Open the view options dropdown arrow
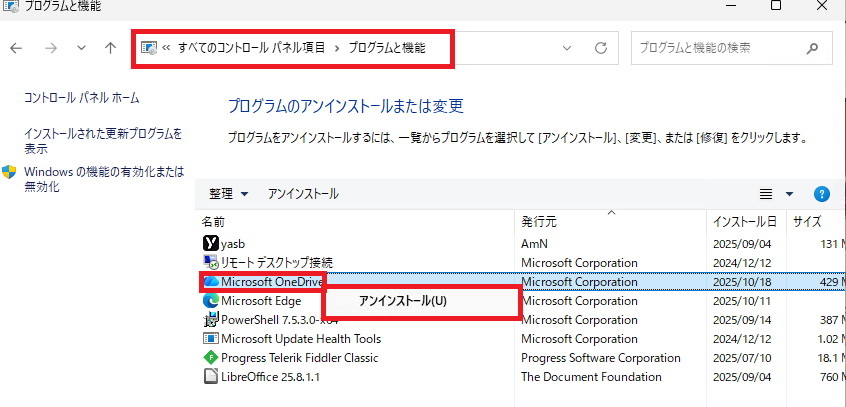Image resolution: width=846 pixels, height=407 pixels. [789, 194]
